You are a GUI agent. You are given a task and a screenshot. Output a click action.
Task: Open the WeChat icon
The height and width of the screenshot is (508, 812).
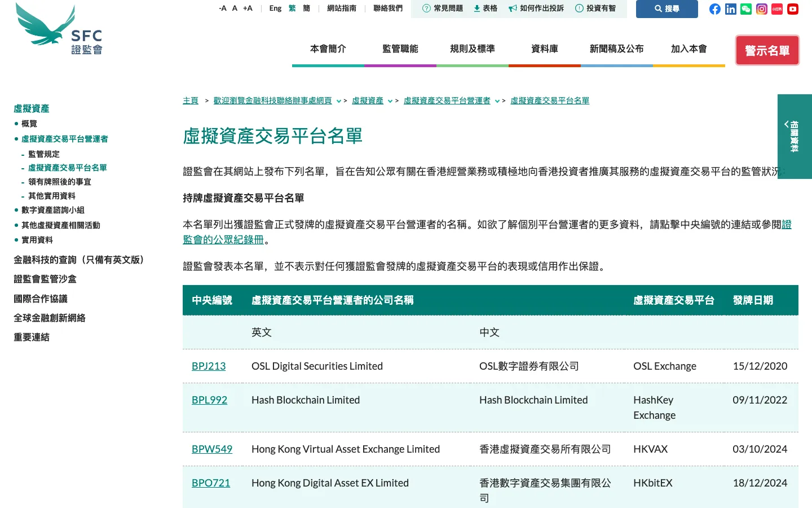[x=746, y=9]
